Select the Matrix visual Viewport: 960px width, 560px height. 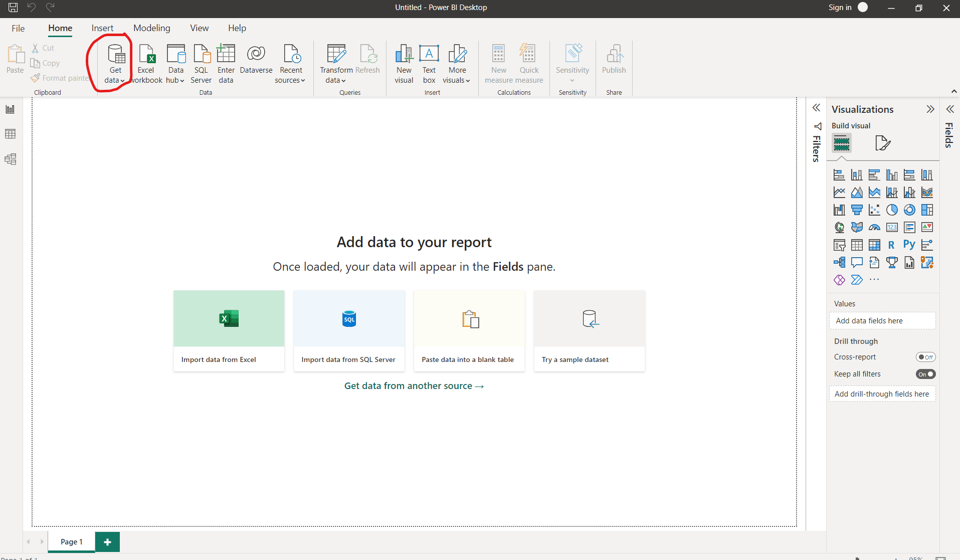tap(874, 245)
